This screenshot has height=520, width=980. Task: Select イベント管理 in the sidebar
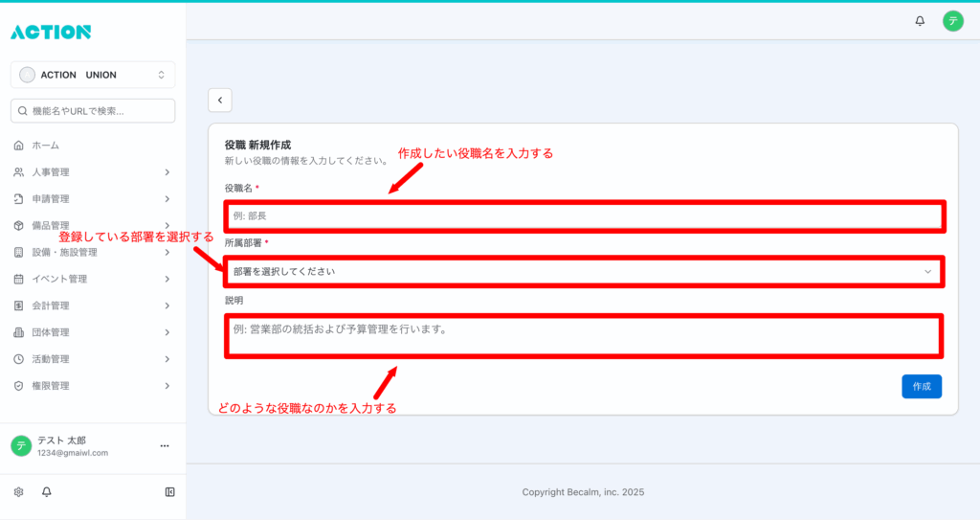93,279
